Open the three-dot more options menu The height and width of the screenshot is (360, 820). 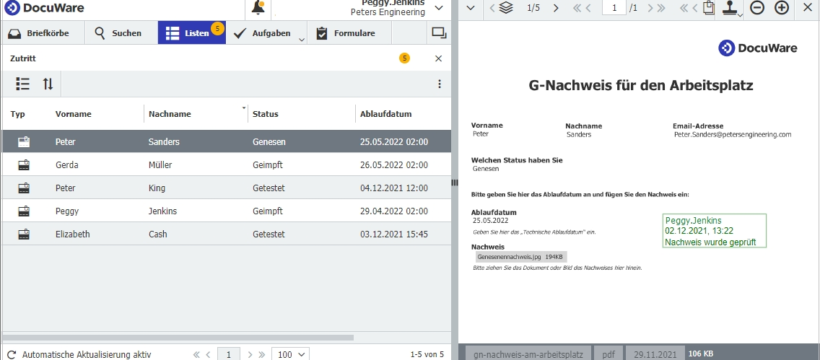[439, 84]
